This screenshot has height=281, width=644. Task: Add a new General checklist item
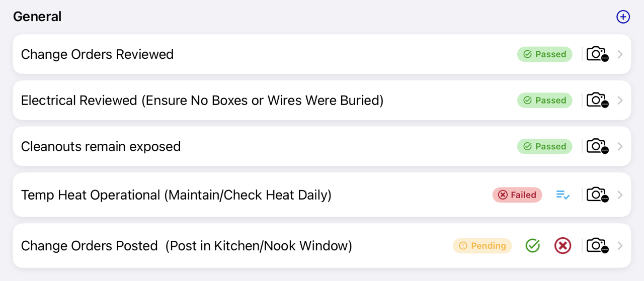(623, 17)
